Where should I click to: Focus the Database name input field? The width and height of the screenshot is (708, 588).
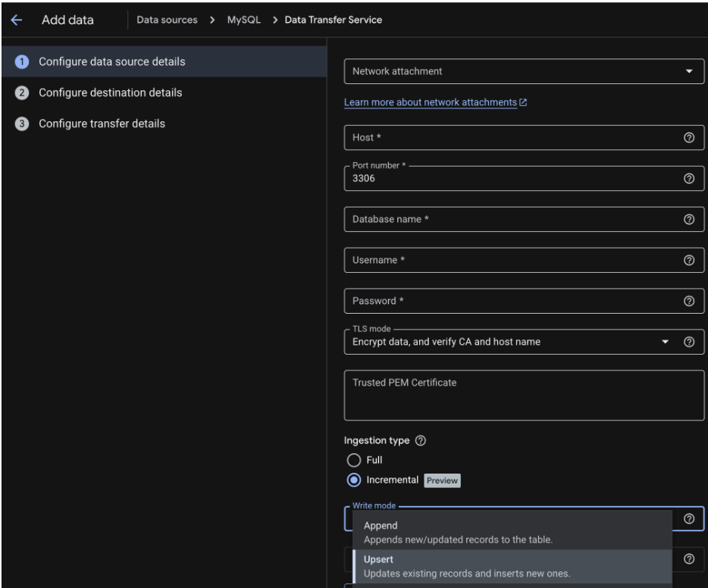click(x=524, y=219)
